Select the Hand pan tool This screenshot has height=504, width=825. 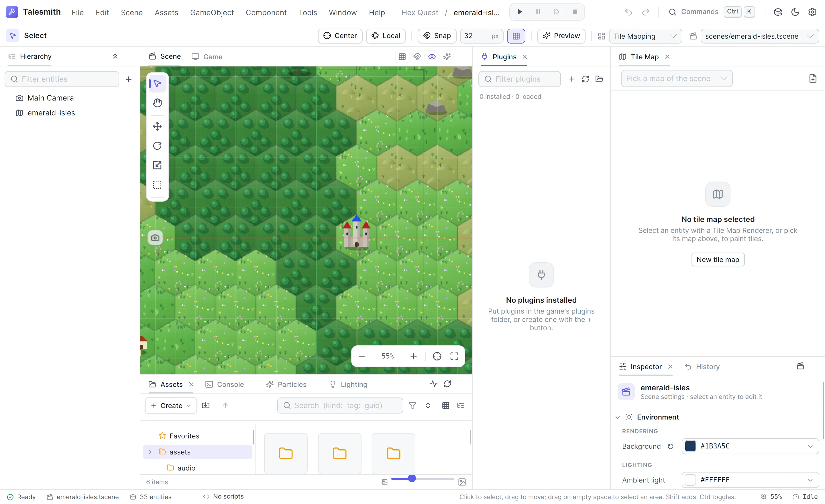157,103
